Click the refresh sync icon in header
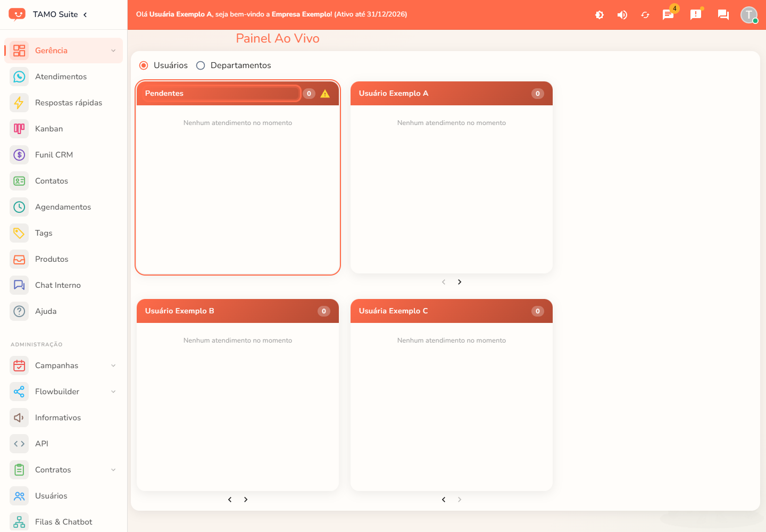 pyautogui.click(x=645, y=15)
